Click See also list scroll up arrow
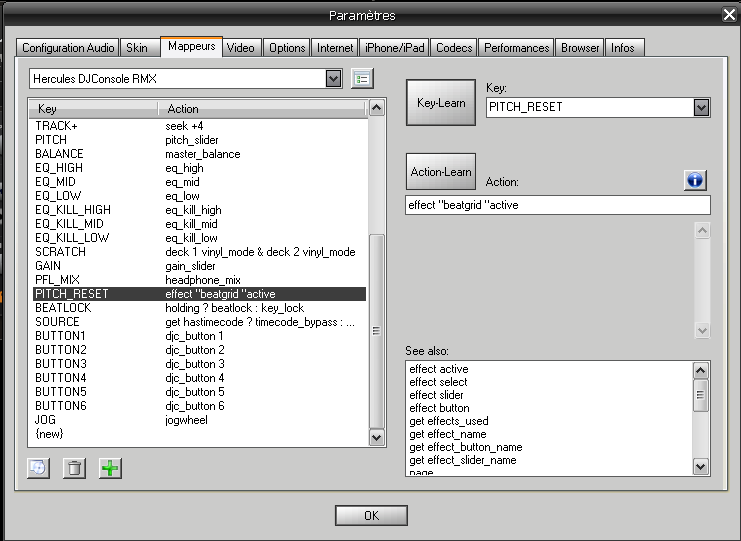This screenshot has width=741, height=541. 700,370
